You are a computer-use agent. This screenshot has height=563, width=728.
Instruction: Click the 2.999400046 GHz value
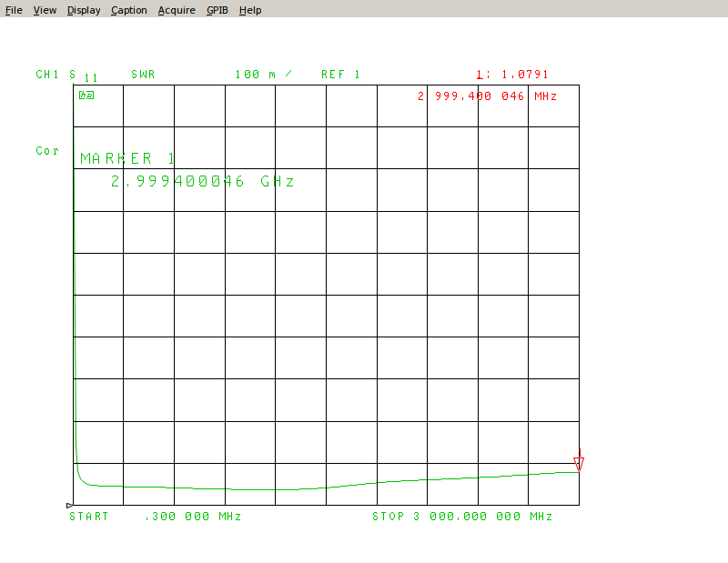[202, 181]
